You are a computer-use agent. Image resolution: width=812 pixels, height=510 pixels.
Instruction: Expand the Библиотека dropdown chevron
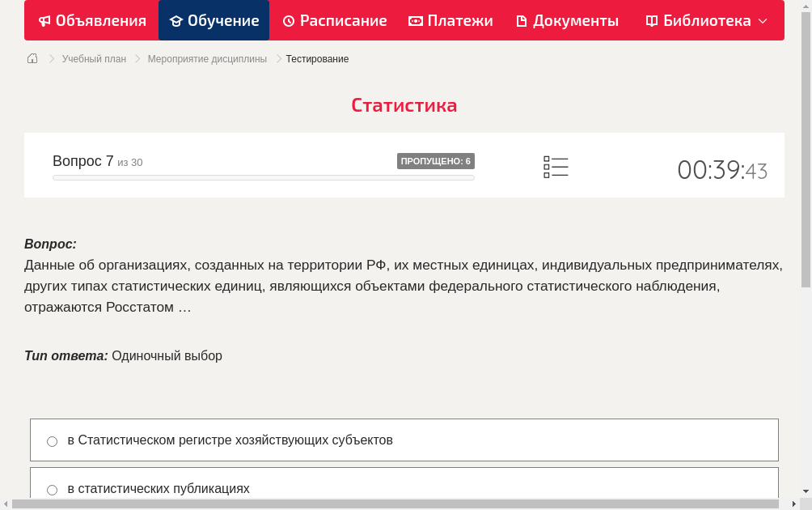[x=761, y=22]
